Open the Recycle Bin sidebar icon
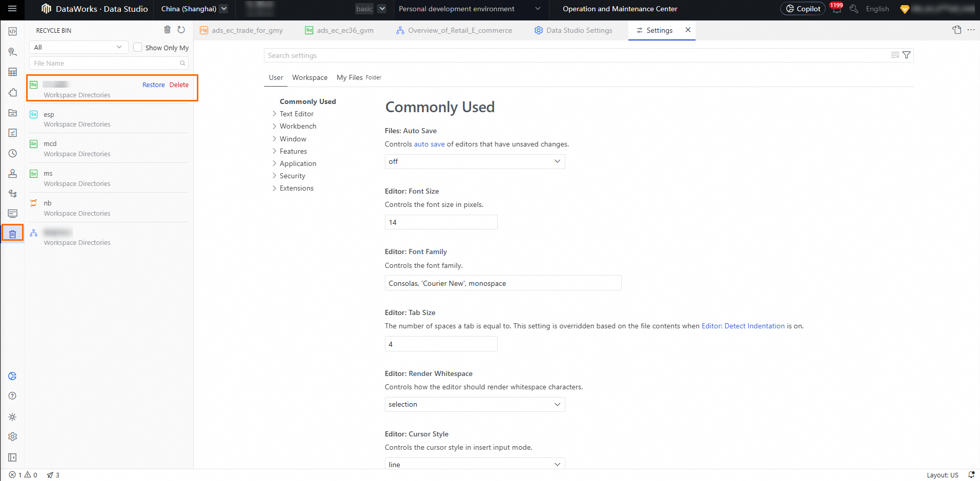Screen dimensions: 980x481 pos(13,234)
